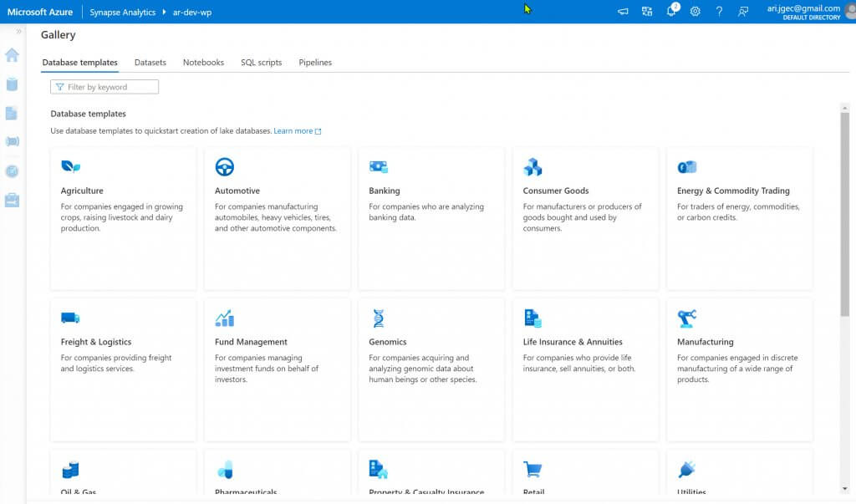Open the Manage hub icon
This screenshot has height=504, width=856.
[12, 198]
